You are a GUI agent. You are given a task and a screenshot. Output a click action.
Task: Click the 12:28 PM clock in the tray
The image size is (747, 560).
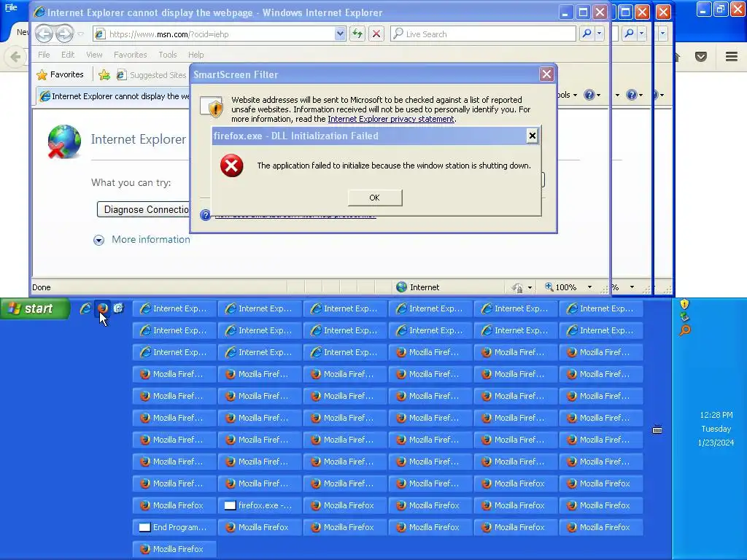pyautogui.click(x=716, y=415)
